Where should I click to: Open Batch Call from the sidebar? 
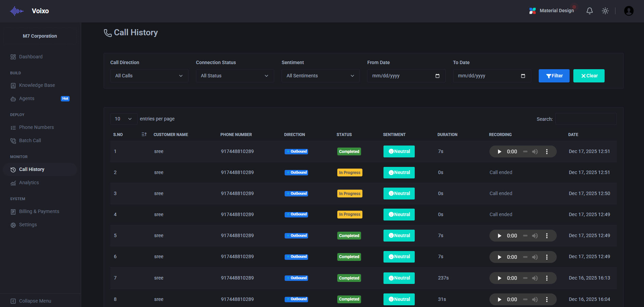pos(30,140)
